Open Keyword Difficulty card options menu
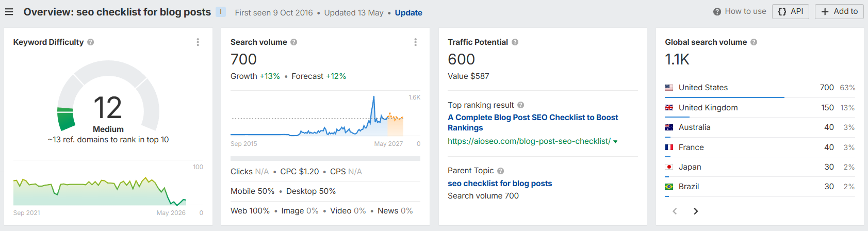This screenshot has width=868, height=231. pos(198,42)
